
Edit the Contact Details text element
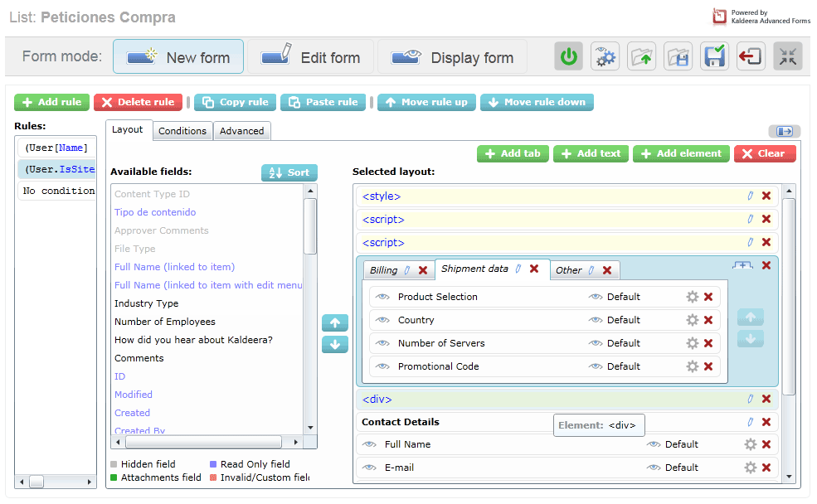click(751, 422)
